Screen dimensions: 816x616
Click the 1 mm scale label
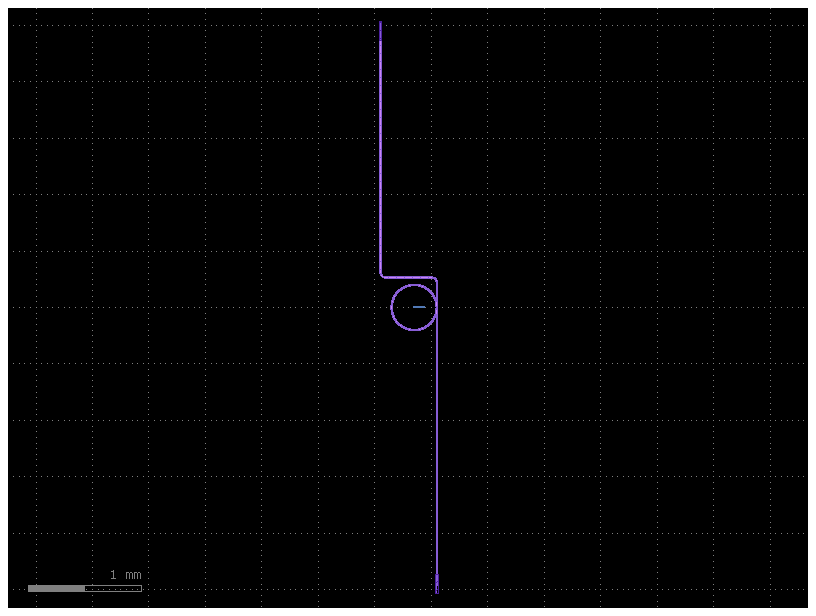click(124, 574)
